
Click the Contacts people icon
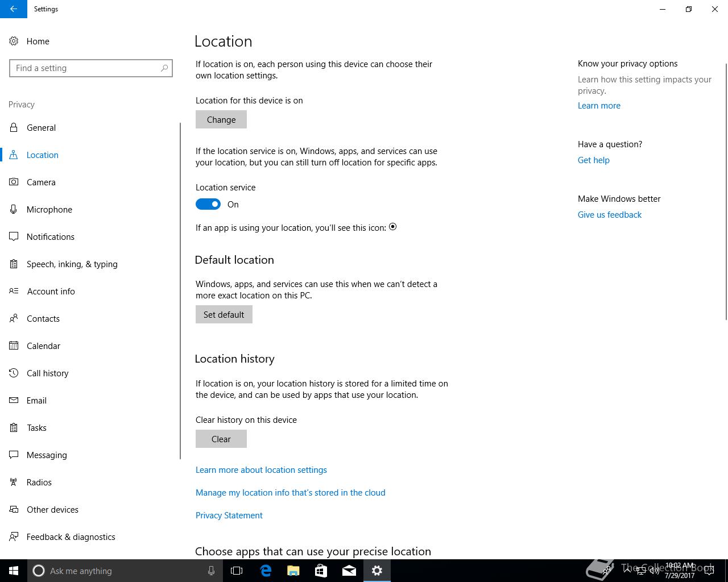tap(14, 318)
